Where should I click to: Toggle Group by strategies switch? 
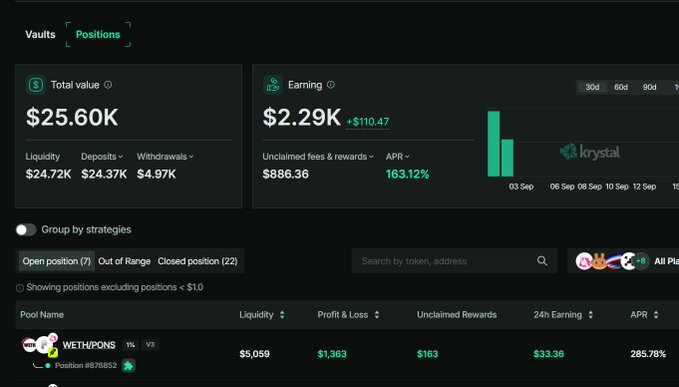click(26, 229)
